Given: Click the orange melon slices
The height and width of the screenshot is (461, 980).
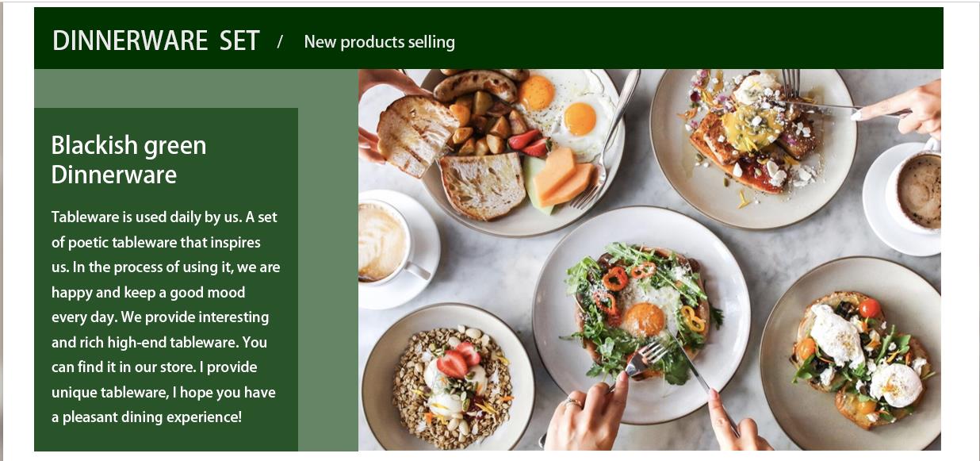Looking at the screenshot, I should [563, 178].
